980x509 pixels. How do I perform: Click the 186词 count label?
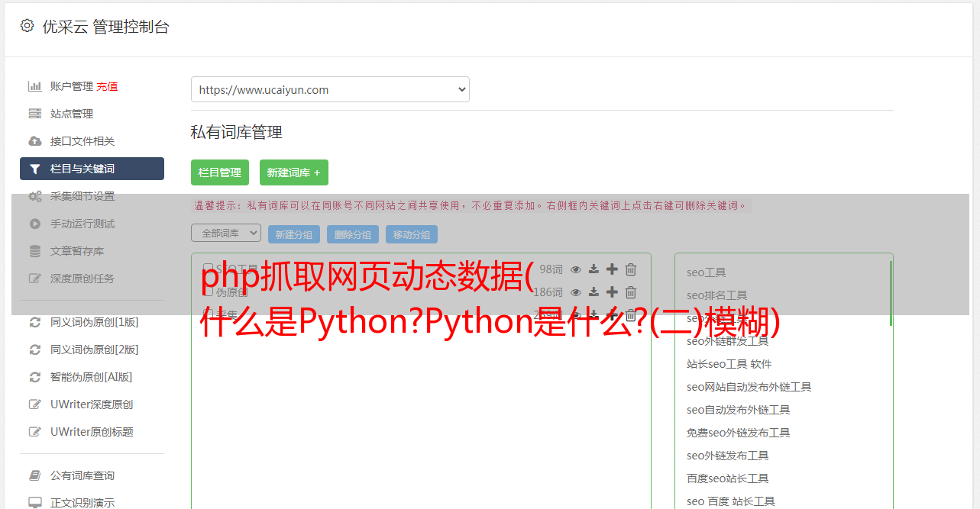[548, 292]
